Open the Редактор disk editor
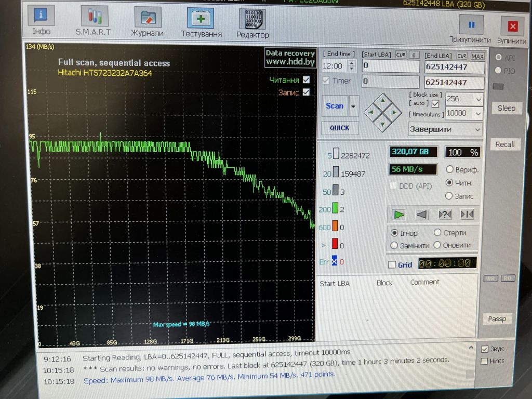The height and width of the screenshot is (399, 532). click(x=252, y=23)
